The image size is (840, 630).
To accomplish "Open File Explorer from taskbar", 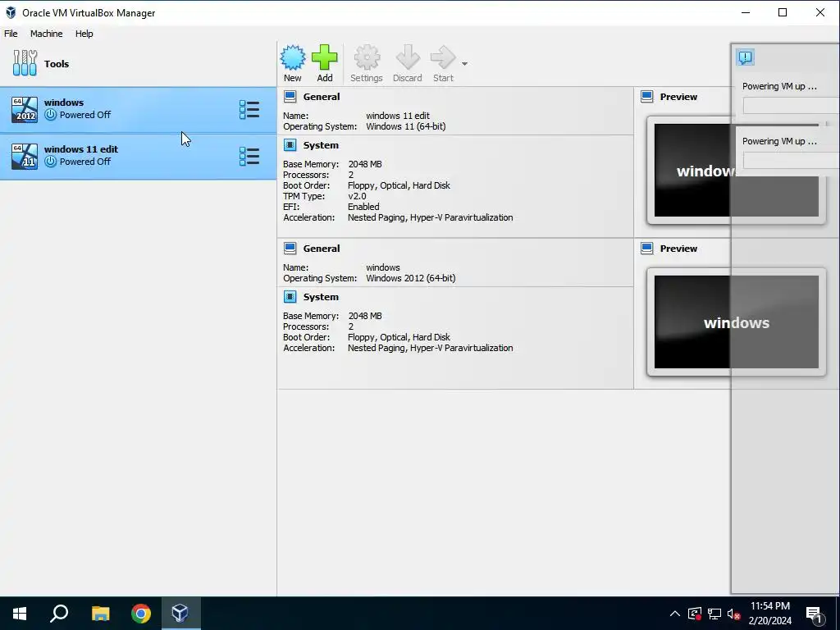I will [100, 614].
